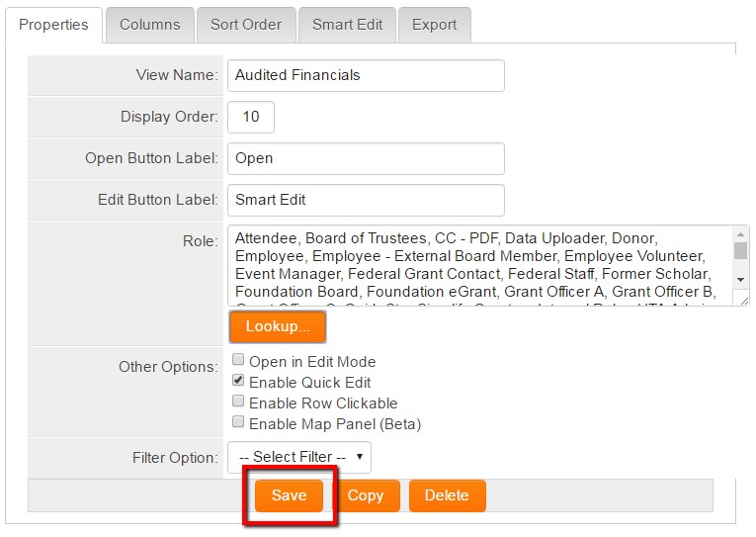Screen dimensions: 756x537
Task: Click the Role list scrollbar up arrow
Action: 741,234
